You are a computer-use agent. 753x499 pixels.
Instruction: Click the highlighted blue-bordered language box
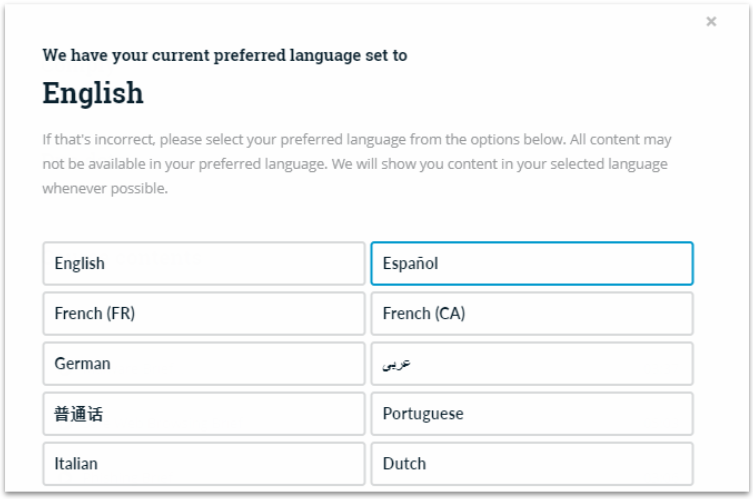point(531,264)
